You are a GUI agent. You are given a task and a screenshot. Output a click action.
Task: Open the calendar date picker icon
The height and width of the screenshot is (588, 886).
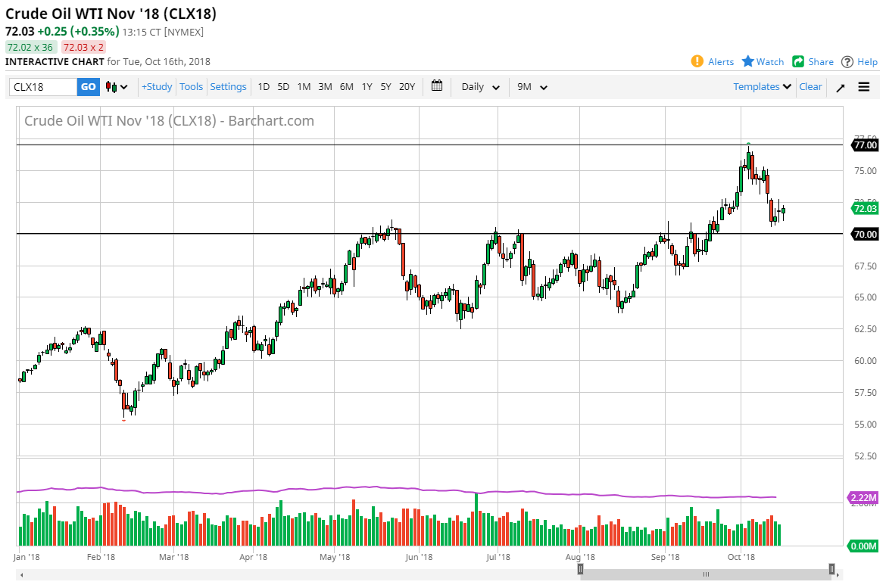pyautogui.click(x=437, y=86)
